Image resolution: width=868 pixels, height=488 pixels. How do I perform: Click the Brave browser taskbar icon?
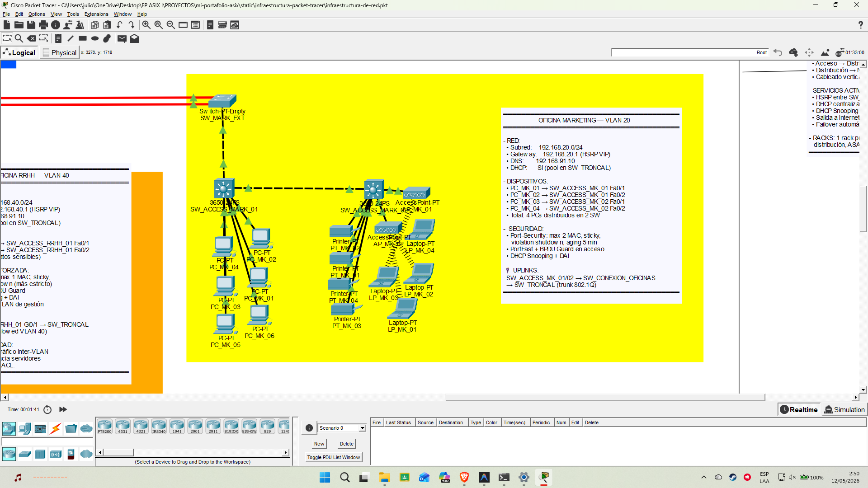coord(464,477)
